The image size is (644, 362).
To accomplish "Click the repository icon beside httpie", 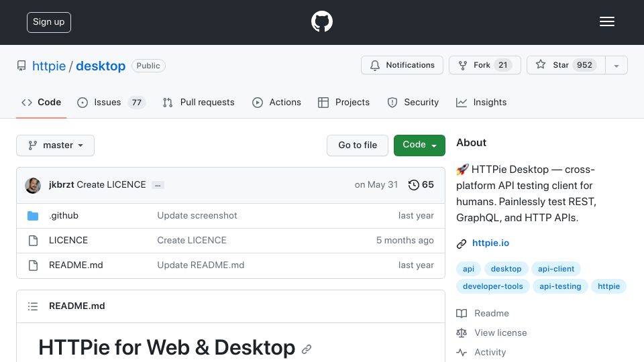I will tap(21, 66).
